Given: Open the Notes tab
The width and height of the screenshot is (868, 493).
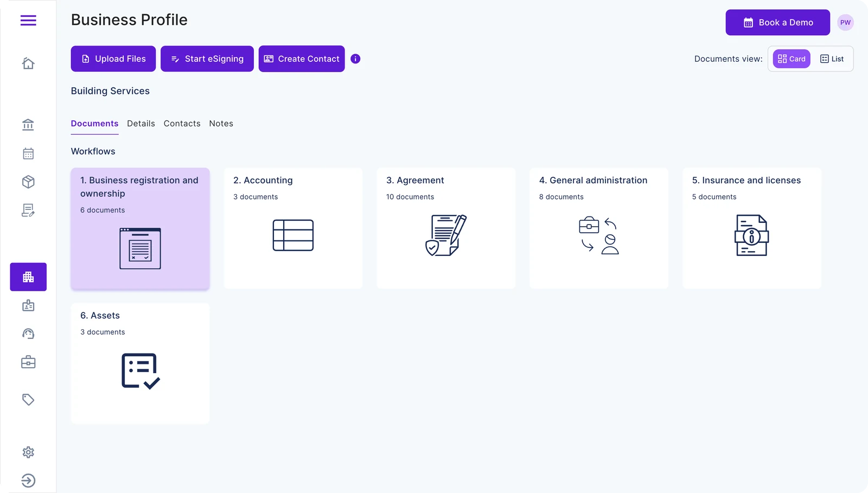Looking at the screenshot, I should (x=221, y=124).
